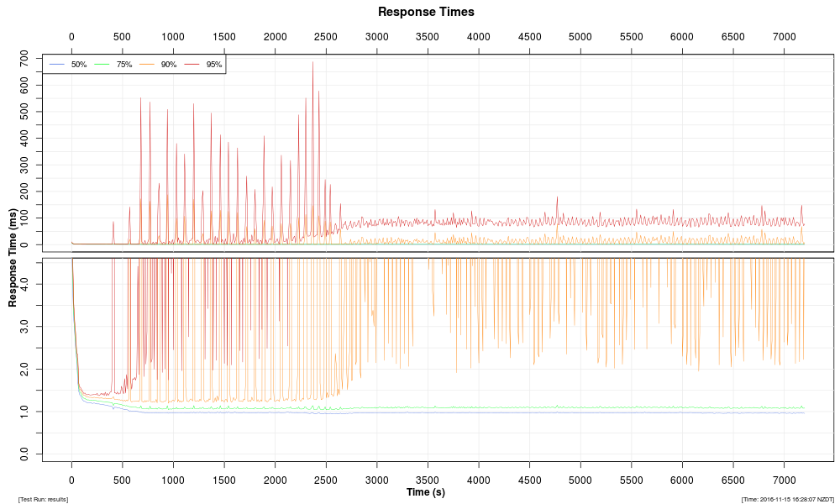840x504 pixels.
Task: Click the 3000 tick on top axis
Action: tap(377, 37)
